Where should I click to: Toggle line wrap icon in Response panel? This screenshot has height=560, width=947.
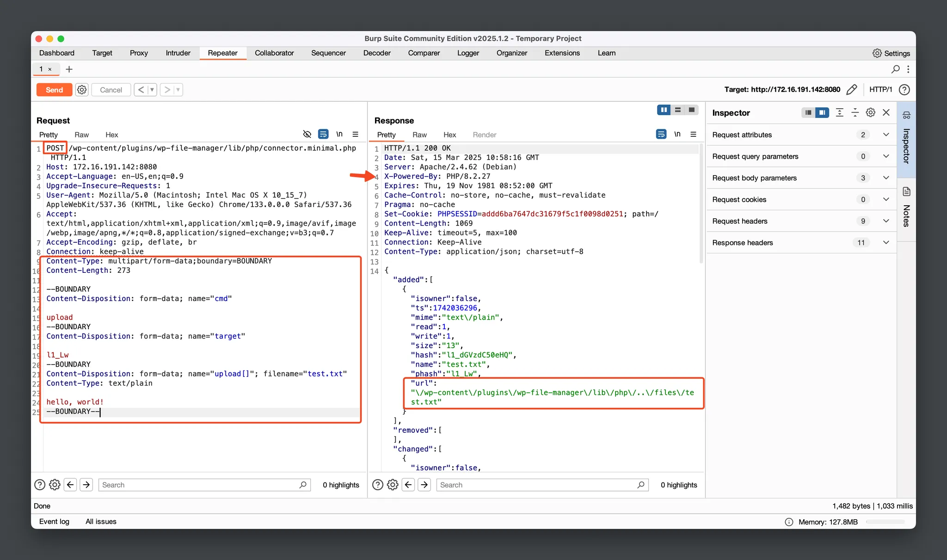click(661, 134)
